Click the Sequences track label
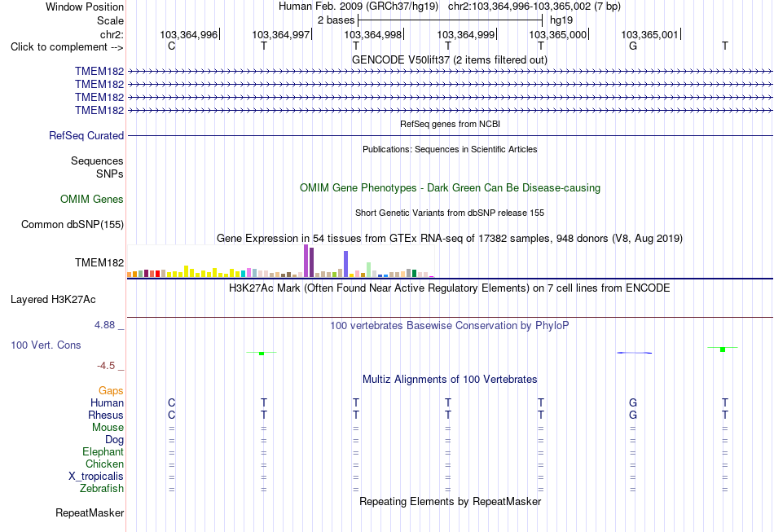Screen dimensions: 774x532 pyautogui.click(x=97, y=160)
